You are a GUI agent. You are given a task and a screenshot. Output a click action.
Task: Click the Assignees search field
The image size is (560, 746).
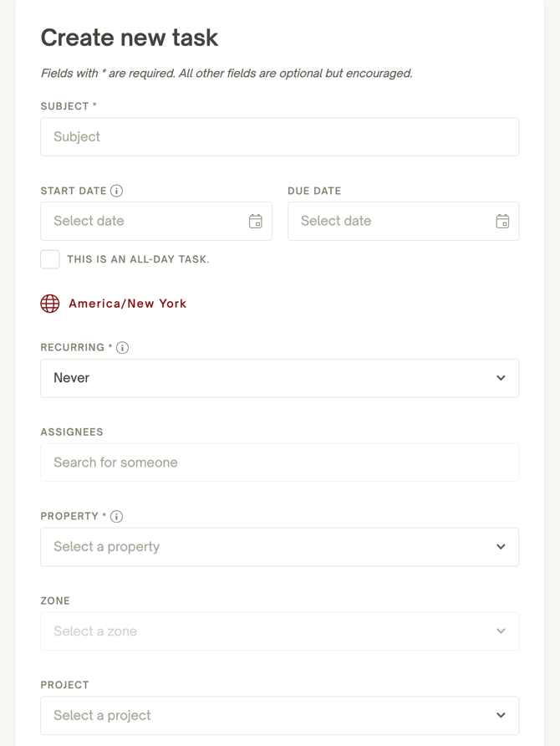279,462
